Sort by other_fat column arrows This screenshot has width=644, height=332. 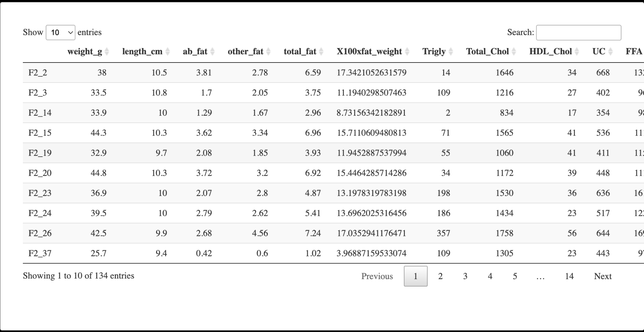(x=268, y=52)
